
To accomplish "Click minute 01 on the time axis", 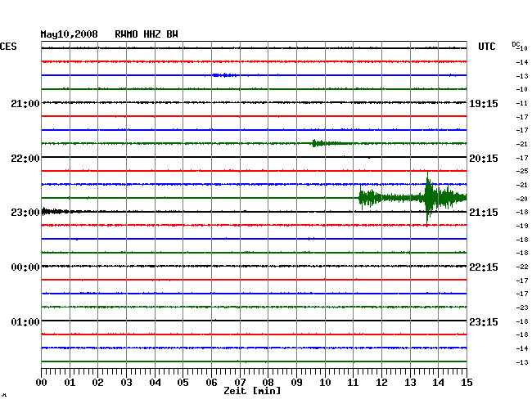I will click(x=70, y=383).
